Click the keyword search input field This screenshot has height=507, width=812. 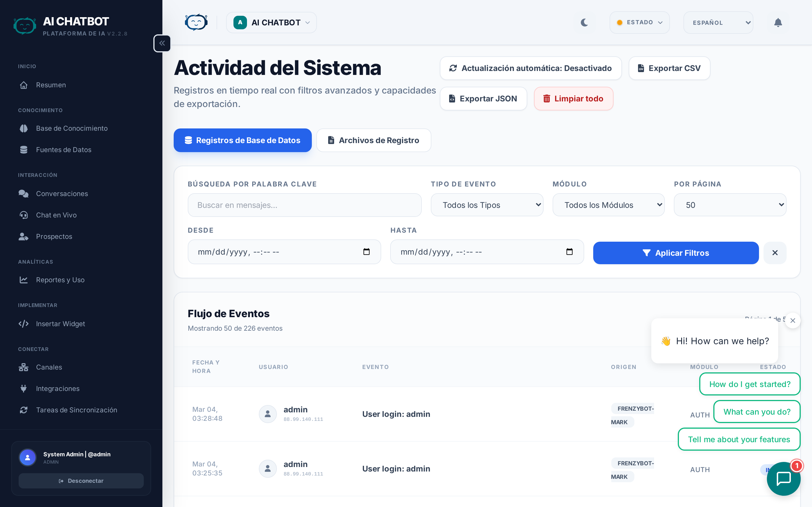(x=304, y=205)
